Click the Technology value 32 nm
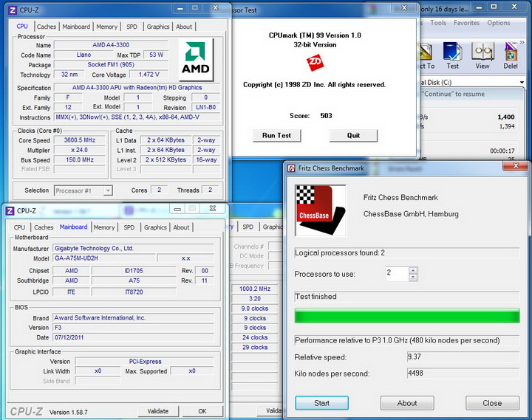 click(x=69, y=75)
